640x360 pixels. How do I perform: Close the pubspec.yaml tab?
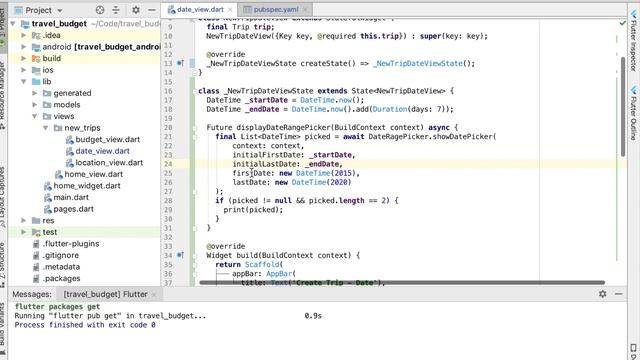(x=304, y=9)
